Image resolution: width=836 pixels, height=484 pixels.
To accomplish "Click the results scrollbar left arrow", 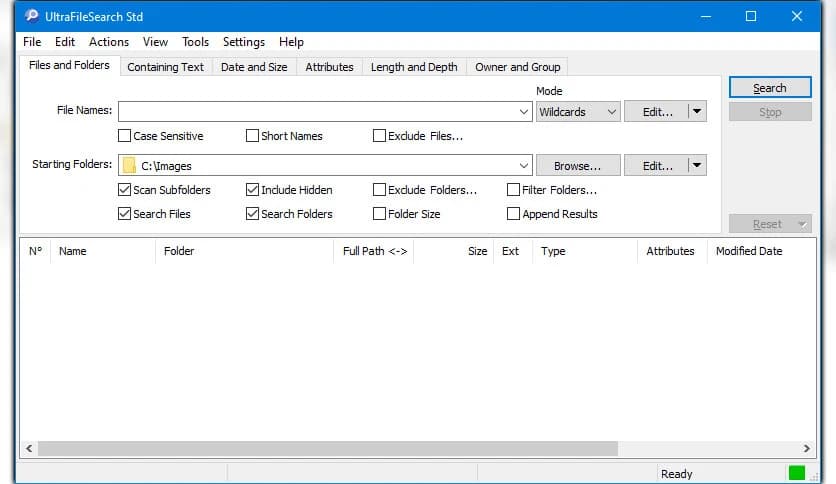I will pyautogui.click(x=29, y=449).
